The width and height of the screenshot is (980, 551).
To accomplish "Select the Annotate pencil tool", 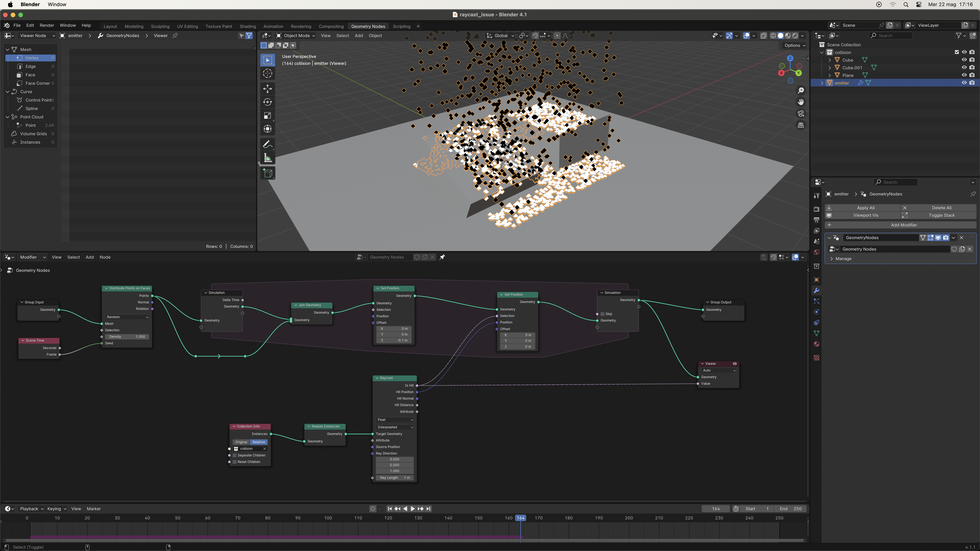I will [267, 144].
